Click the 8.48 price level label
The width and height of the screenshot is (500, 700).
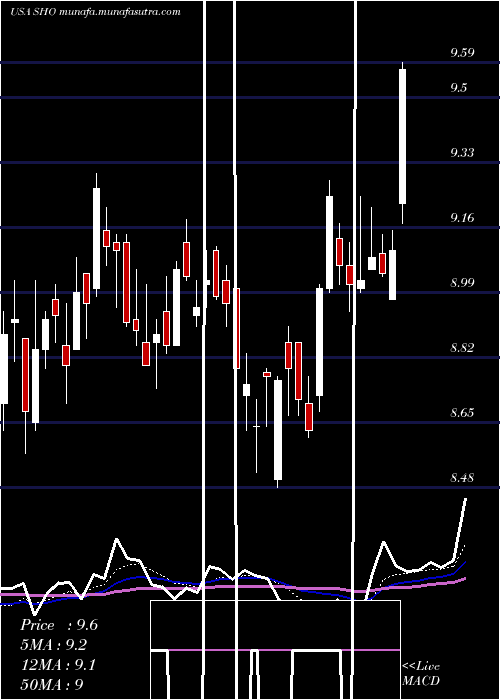coord(462,479)
